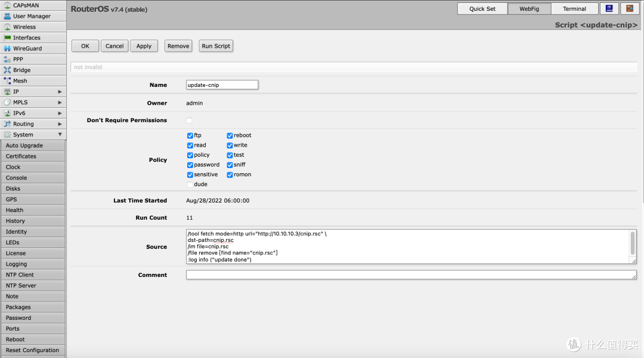Image resolution: width=644 pixels, height=358 pixels.
Task: Click the Wireless antenna icon
Action: pos(7,27)
